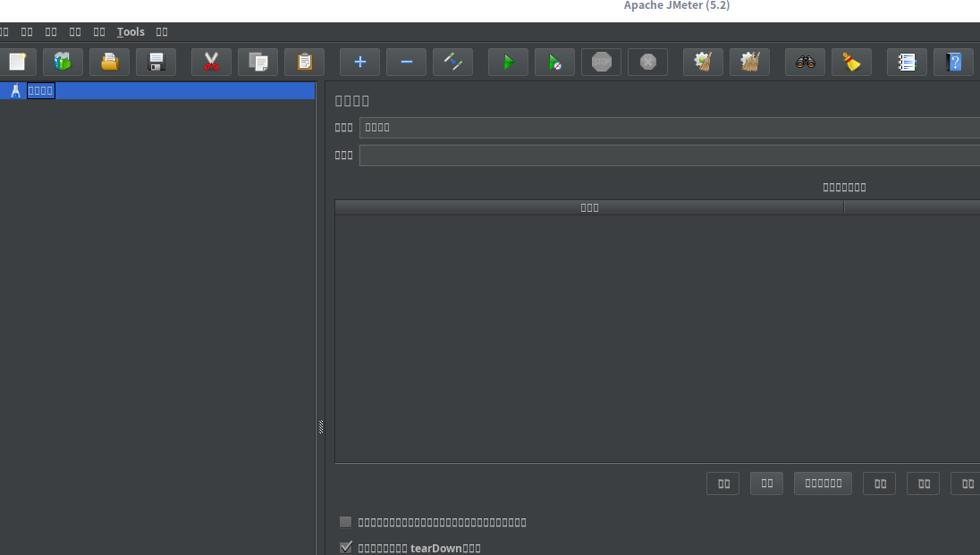Copy the selected element via toolbar
980x555 pixels.
click(258, 62)
